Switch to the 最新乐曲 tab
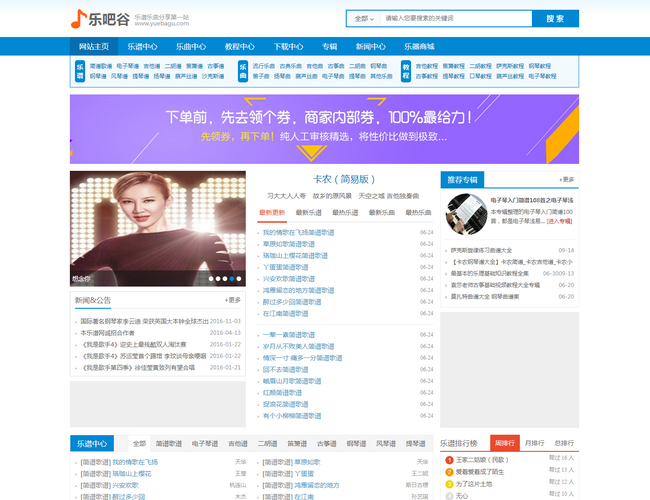 coord(382,212)
